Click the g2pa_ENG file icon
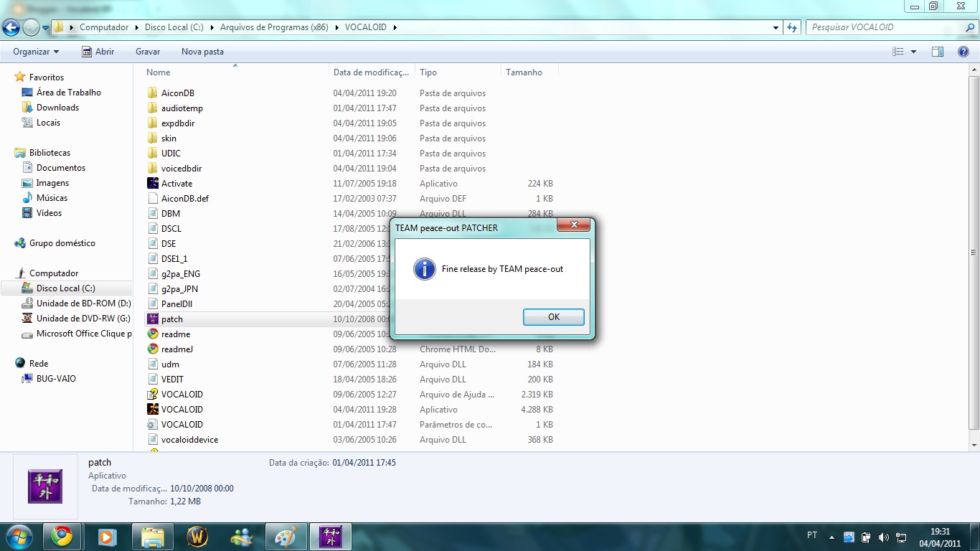Image resolution: width=980 pixels, height=551 pixels. 152,274
